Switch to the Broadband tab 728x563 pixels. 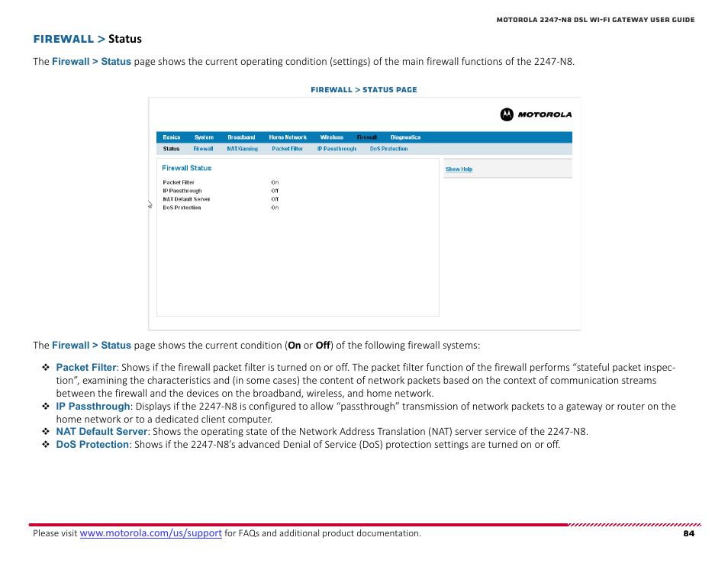coord(242,137)
